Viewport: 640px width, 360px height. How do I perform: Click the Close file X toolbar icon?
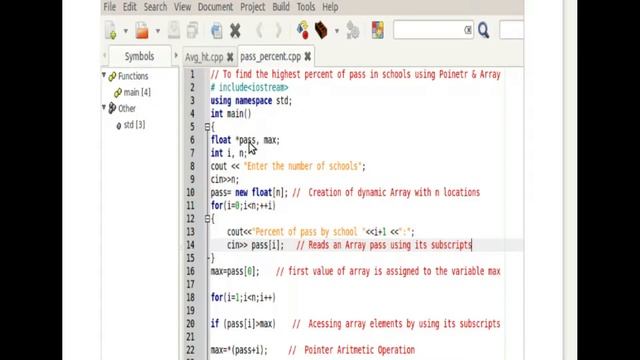[x=235, y=31]
